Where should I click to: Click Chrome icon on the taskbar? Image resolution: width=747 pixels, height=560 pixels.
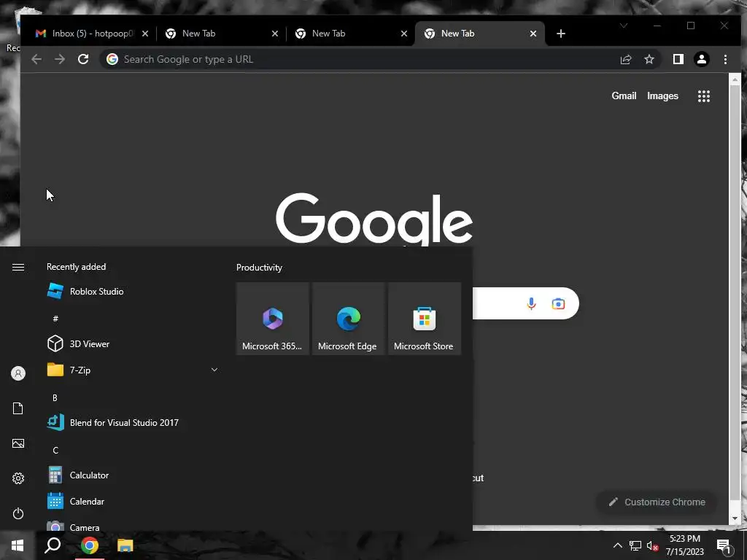click(x=90, y=545)
